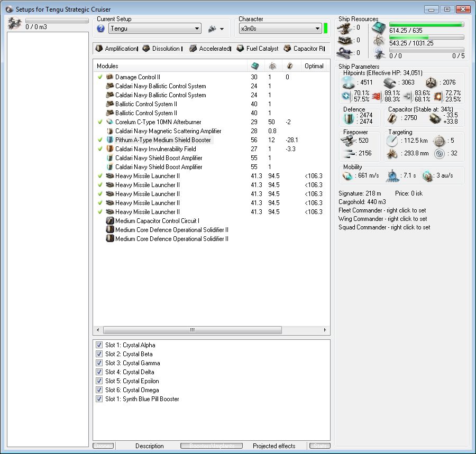Click the Pithum A-Type Shield Booster icon
The height and width of the screenshot is (454, 476).
coord(109,140)
